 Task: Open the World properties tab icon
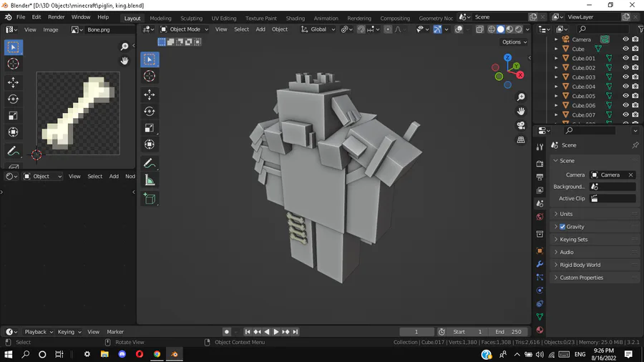(540, 217)
